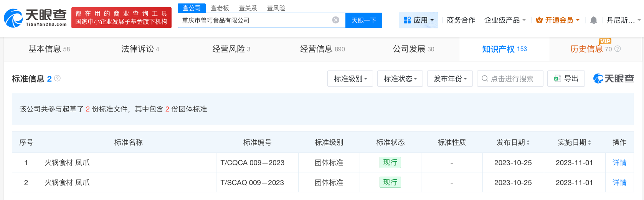This screenshot has width=644, height=200.
Task: Select the 查公司 search tab
Action: point(192,8)
